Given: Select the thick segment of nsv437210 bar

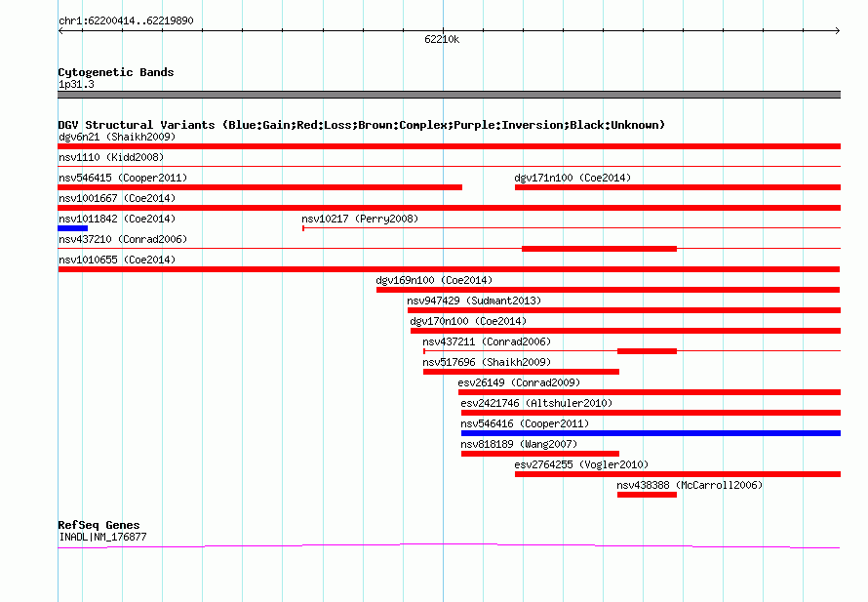Looking at the screenshot, I should pos(599,249).
